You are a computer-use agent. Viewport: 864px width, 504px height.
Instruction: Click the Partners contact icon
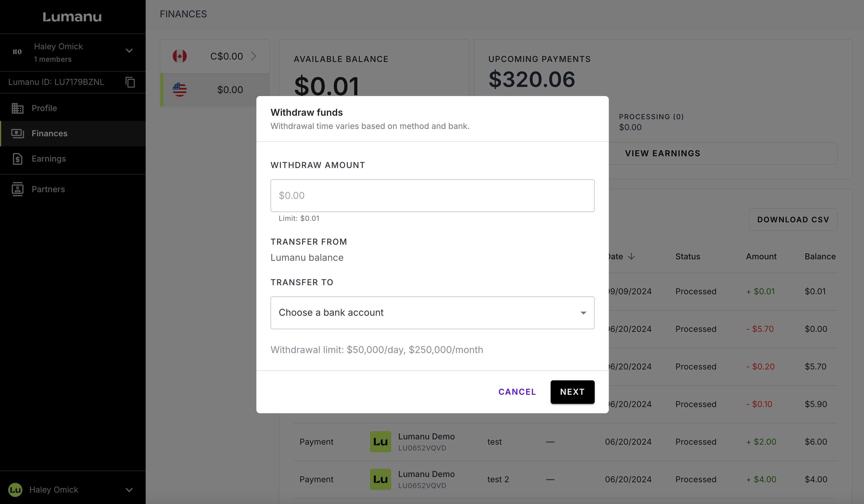coord(18,189)
